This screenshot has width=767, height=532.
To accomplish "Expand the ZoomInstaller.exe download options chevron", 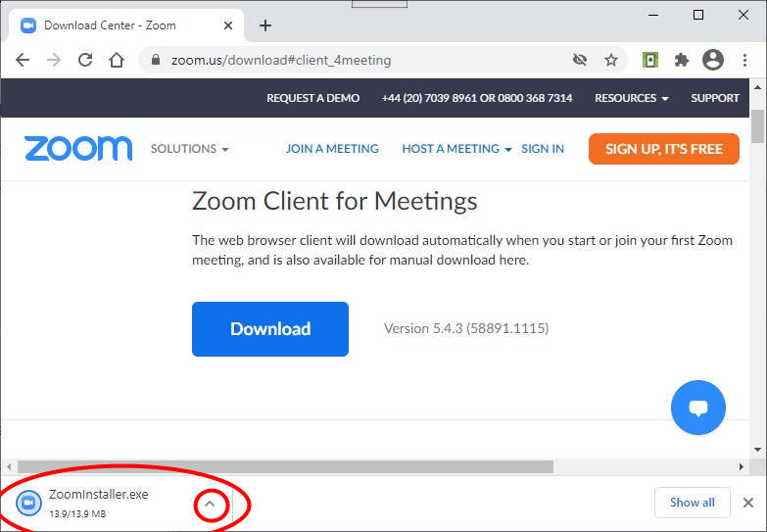I will pyautogui.click(x=210, y=504).
